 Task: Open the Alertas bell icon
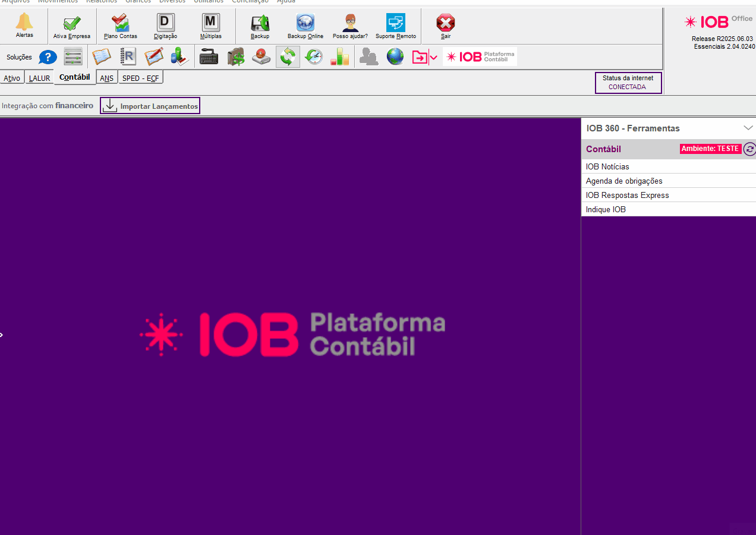24,23
